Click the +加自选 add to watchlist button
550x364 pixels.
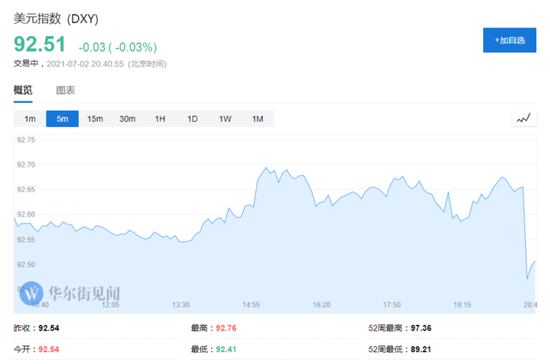(x=509, y=40)
